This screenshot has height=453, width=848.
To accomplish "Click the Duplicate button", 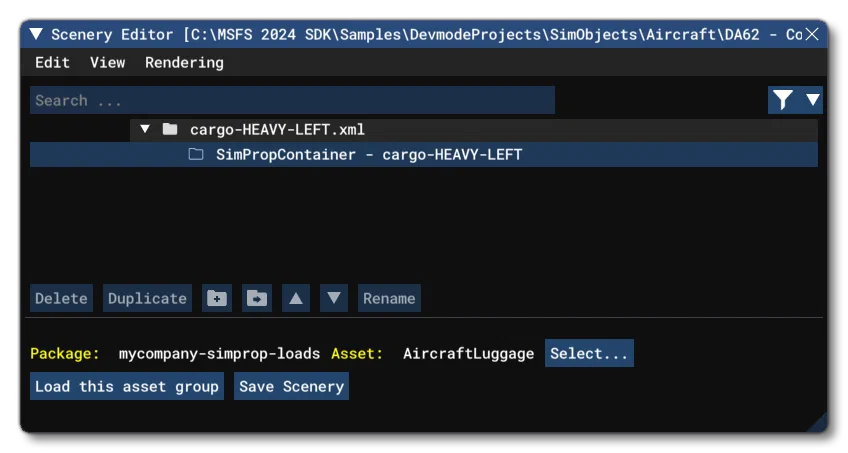I will pyautogui.click(x=147, y=298).
